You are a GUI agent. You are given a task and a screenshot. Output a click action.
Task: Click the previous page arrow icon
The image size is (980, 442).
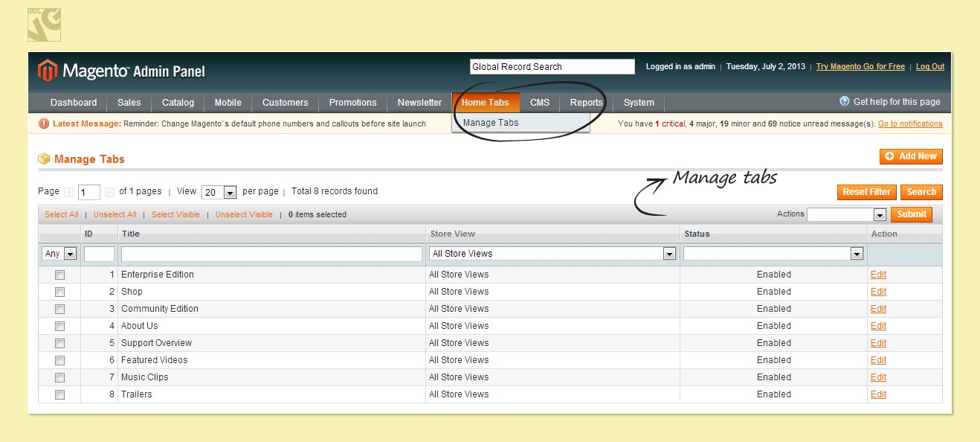(x=69, y=192)
